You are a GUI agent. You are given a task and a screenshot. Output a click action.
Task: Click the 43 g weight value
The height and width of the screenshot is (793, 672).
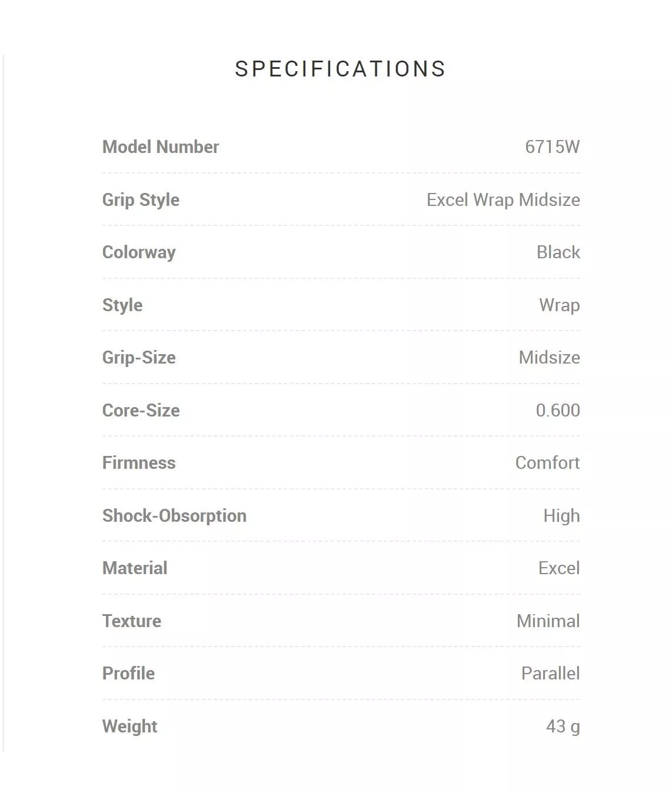[x=563, y=726]
